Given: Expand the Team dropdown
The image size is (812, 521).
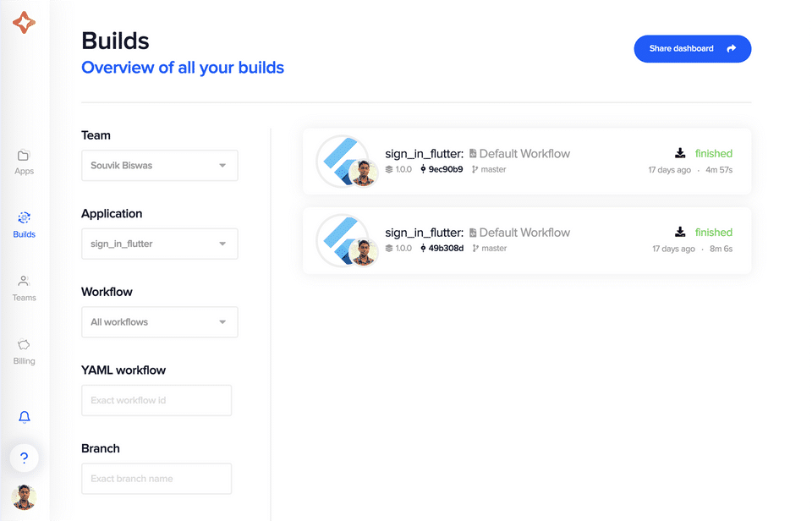Looking at the screenshot, I should coord(159,166).
